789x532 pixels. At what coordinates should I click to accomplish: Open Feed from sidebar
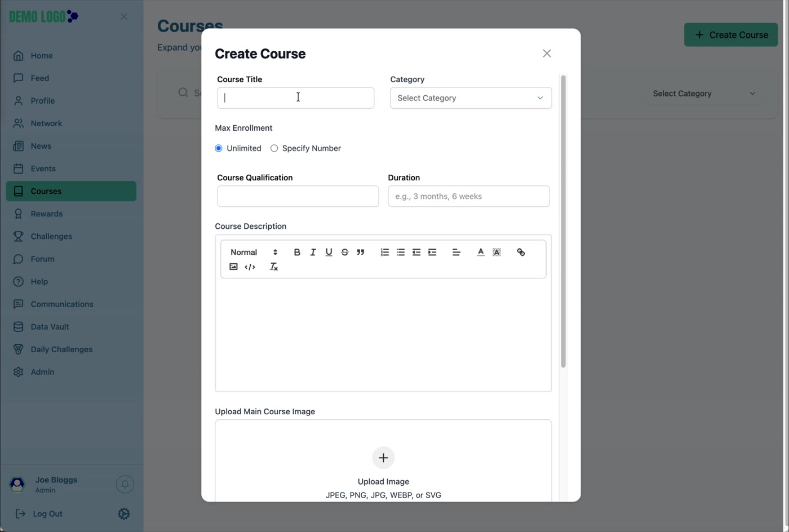[71, 78]
